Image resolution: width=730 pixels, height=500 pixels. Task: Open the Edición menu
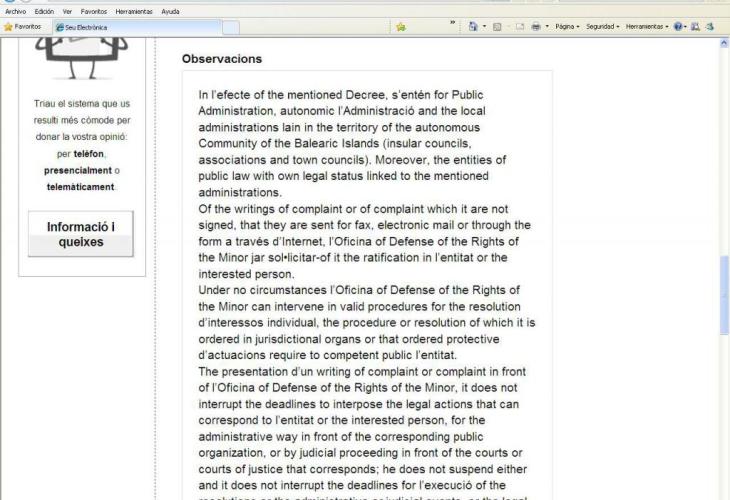tap(45, 11)
